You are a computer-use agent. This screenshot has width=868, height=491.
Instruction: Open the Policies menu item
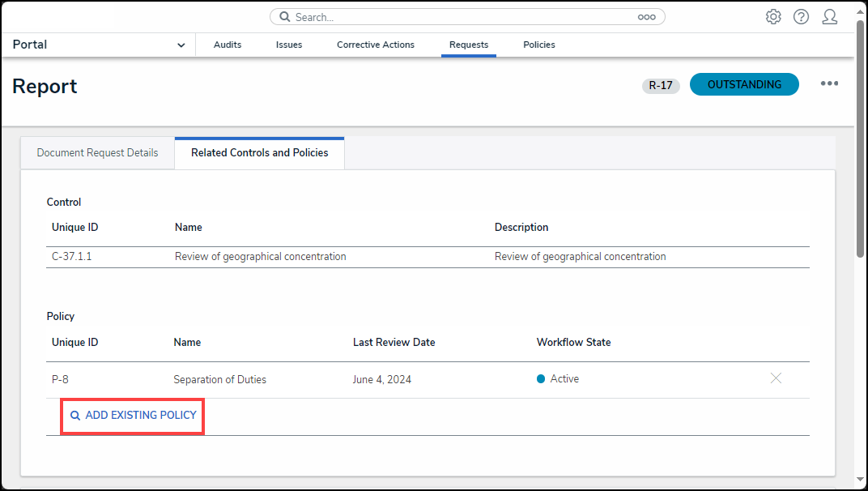click(539, 45)
